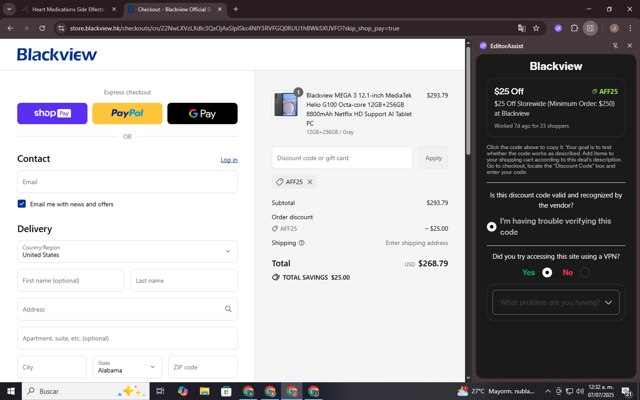This screenshot has width=640, height=400.
Task: Click the browser forward arrow
Action: click(26, 28)
